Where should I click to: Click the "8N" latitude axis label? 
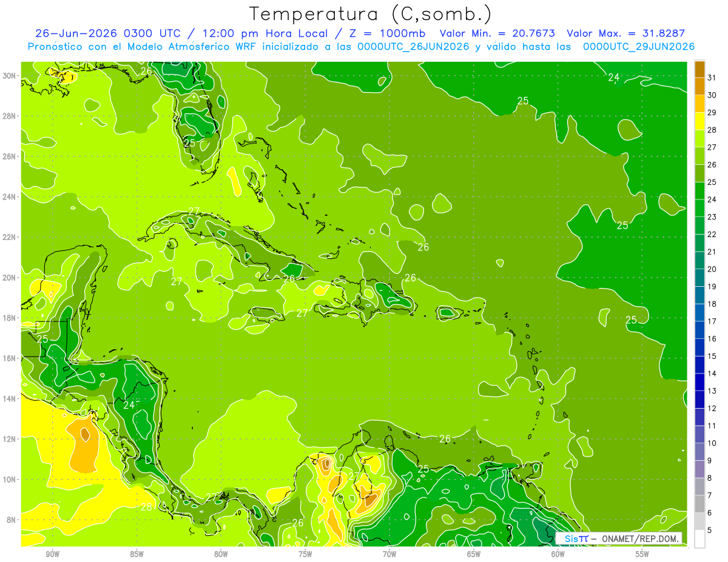point(12,520)
